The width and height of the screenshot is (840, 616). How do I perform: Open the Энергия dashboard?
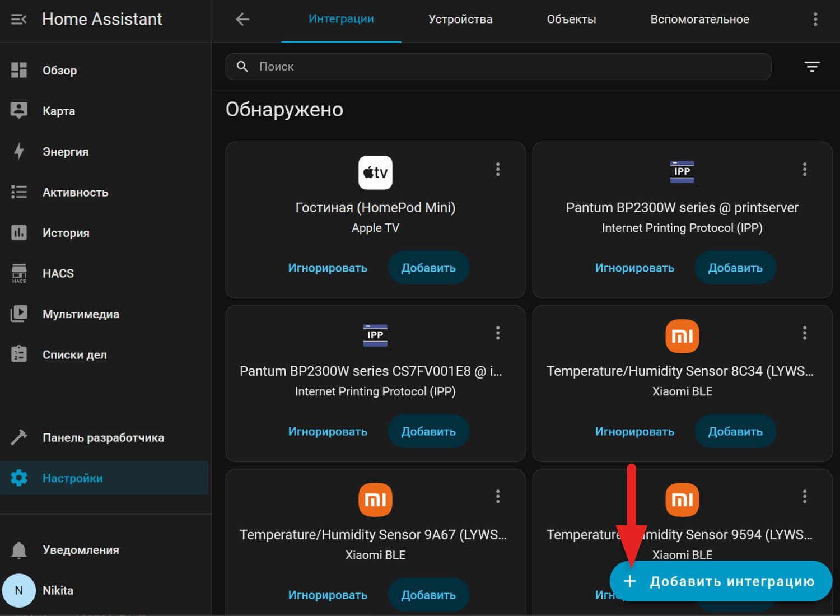tap(65, 151)
